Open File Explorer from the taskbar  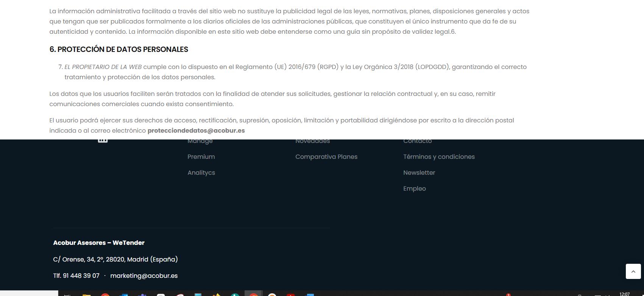(87, 294)
